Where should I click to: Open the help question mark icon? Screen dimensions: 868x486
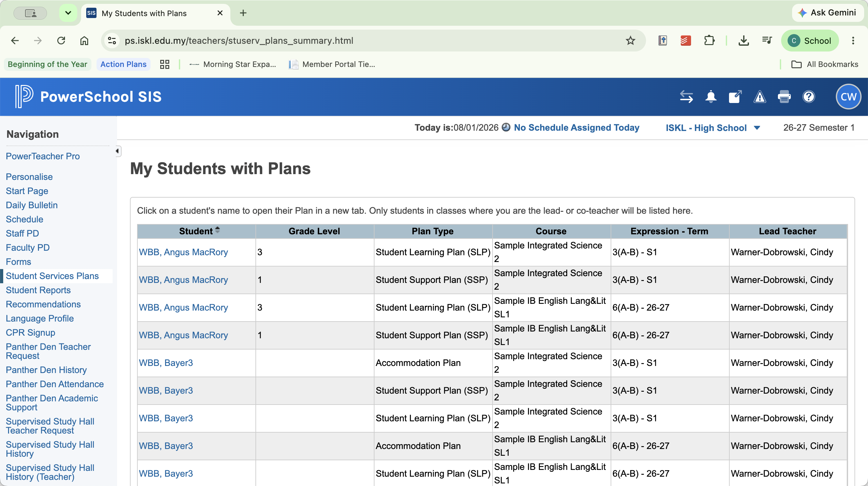809,97
